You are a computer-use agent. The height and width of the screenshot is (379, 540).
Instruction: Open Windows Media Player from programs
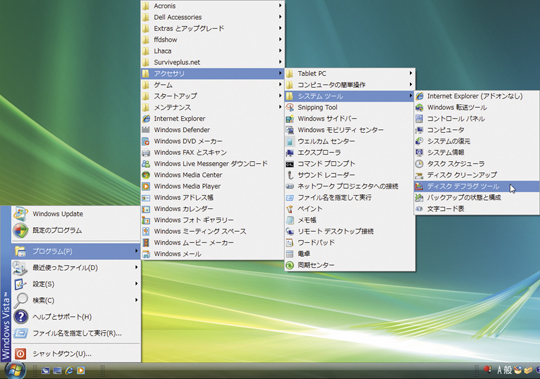212,186
